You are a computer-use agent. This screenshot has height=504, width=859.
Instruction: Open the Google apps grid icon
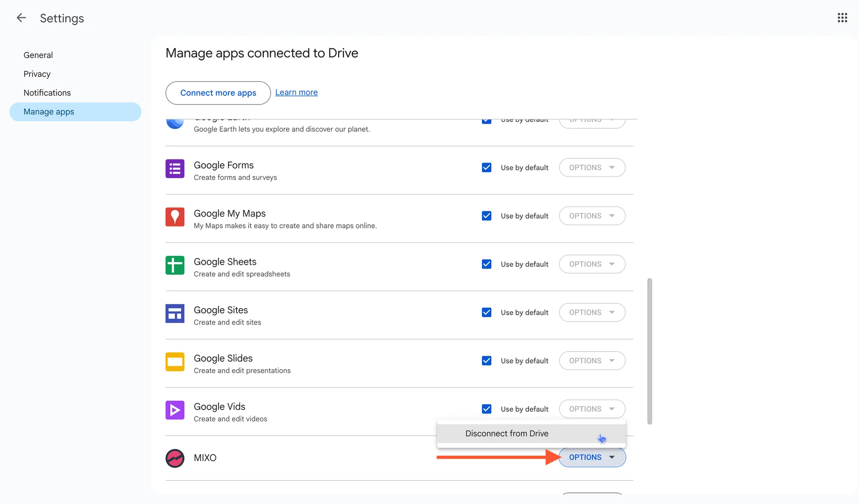(x=842, y=18)
